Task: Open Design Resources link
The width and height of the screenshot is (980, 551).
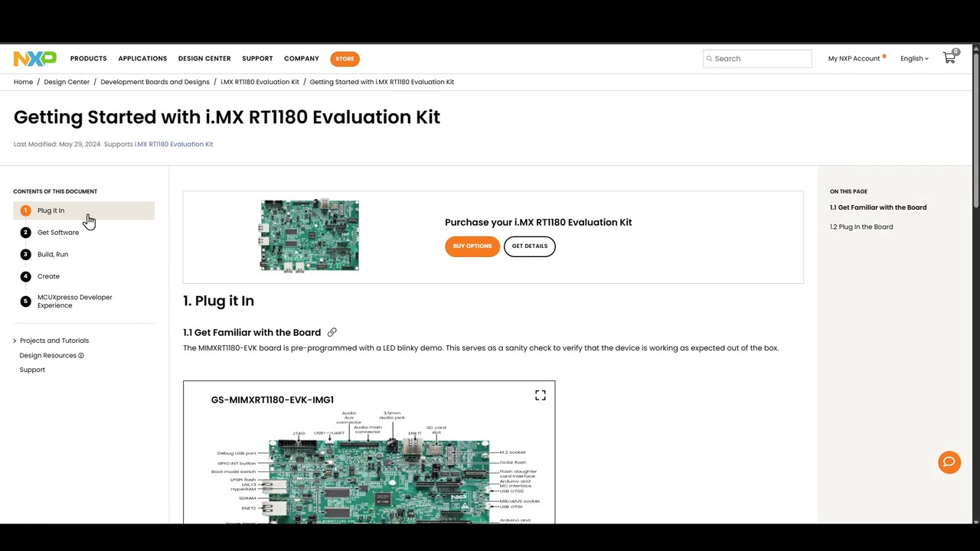Action: point(47,355)
